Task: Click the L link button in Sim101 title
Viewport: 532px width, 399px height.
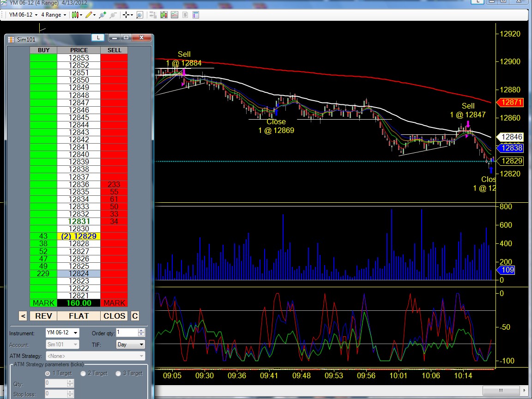Action: [x=98, y=37]
